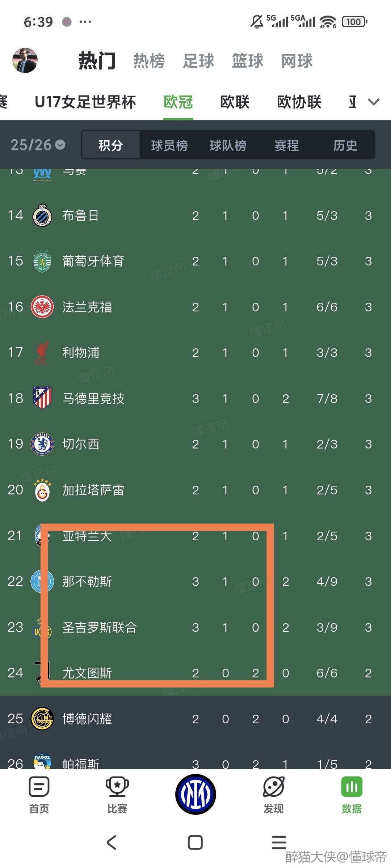The width and height of the screenshot is (391, 868).
Task: Switch to the 球员榜 tab
Action: (169, 145)
